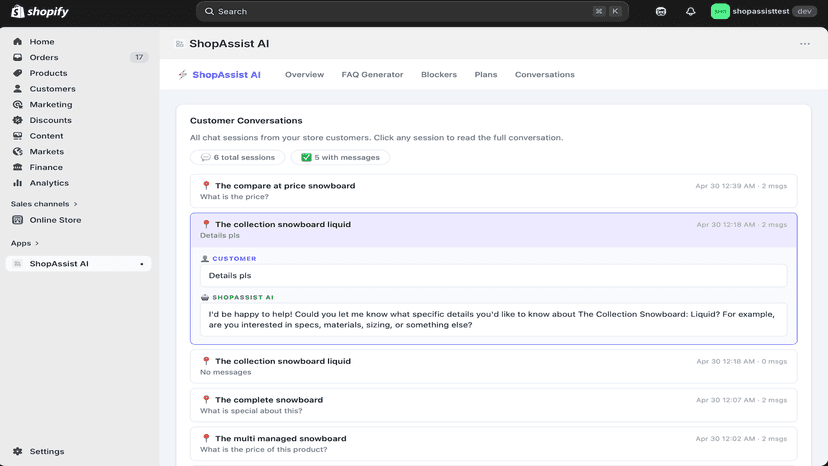This screenshot has width=828, height=466.
Task: Click the Products tag icon
Action: pos(17,73)
